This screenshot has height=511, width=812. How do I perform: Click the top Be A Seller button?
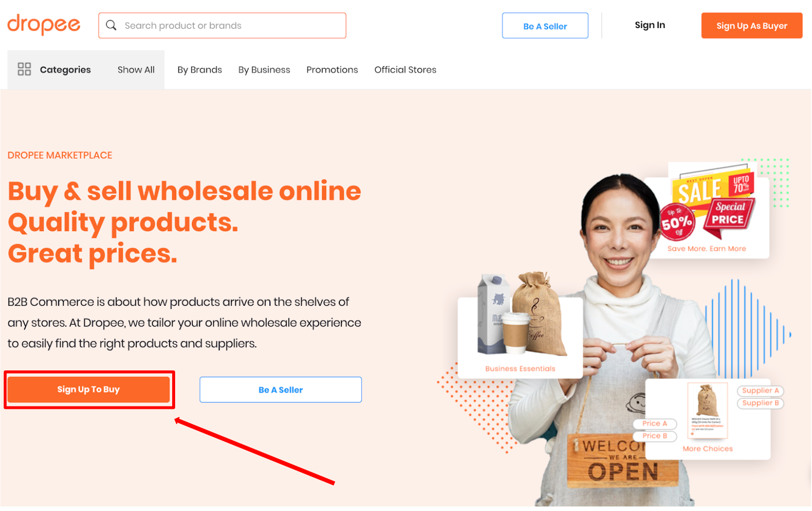click(545, 26)
